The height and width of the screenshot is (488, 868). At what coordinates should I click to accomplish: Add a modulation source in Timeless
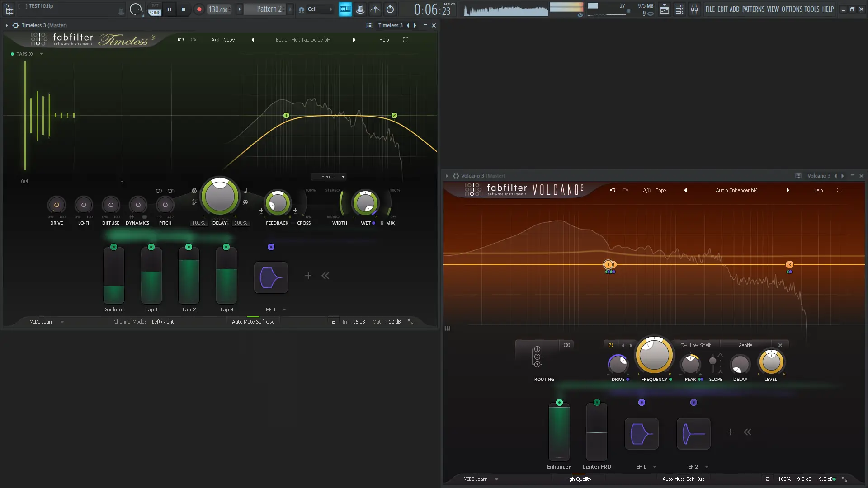(x=308, y=276)
